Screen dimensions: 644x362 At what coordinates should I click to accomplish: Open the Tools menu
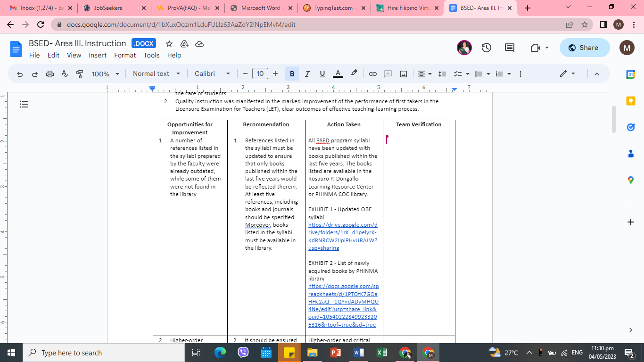[151, 55]
